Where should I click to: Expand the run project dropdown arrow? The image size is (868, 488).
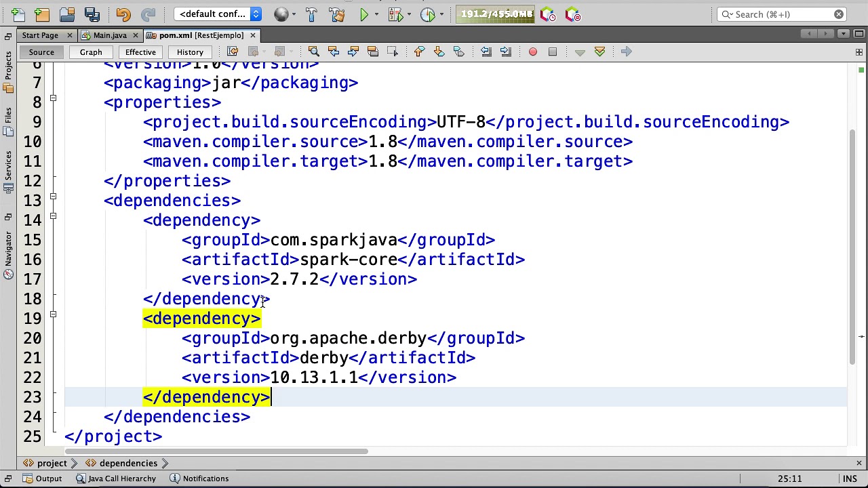tap(377, 14)
